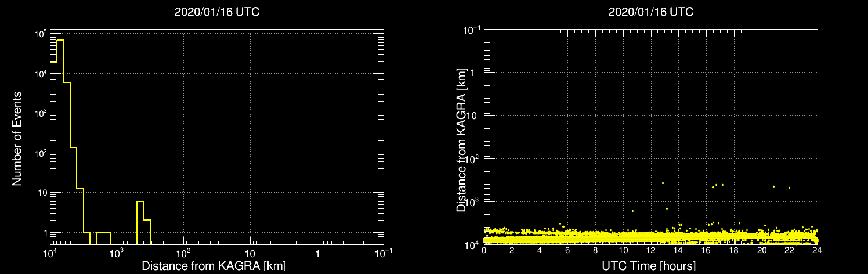Click the 10^2 tick label on the histogram y-axis
The height and width of the screenshot is (274, 868).
click(x=40, y=153)
